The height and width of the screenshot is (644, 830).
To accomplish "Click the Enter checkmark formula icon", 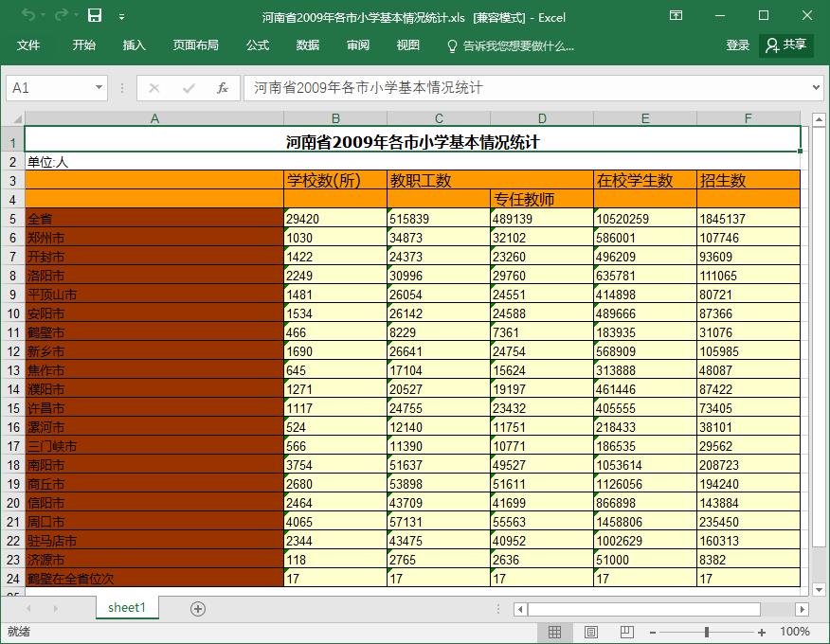I will (189, 88).
